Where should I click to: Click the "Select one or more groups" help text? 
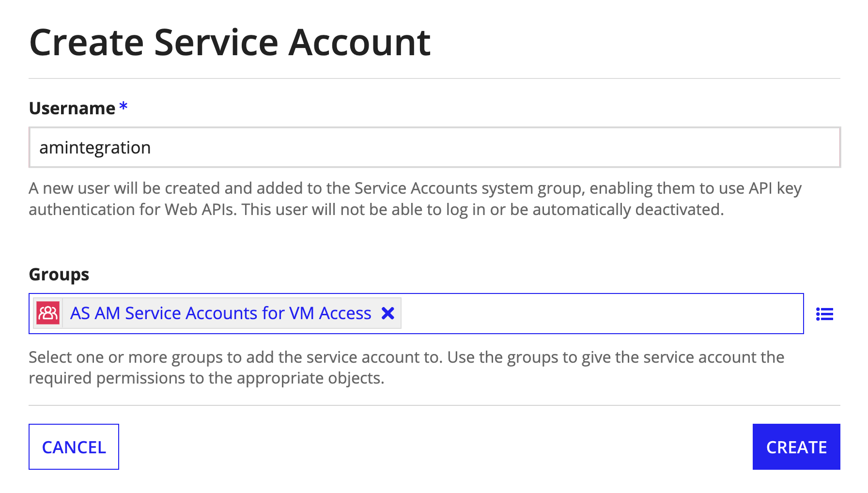point(406,368)
